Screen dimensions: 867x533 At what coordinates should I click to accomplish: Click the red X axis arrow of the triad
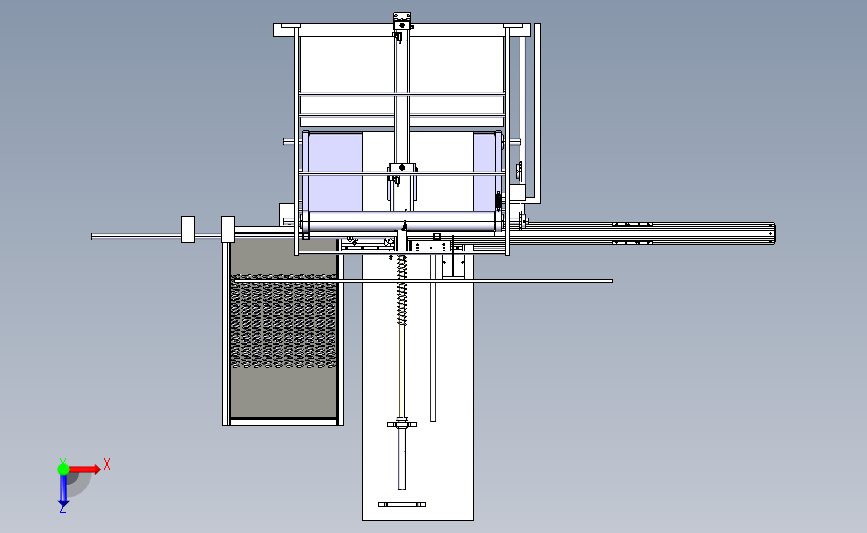(85, 469)
